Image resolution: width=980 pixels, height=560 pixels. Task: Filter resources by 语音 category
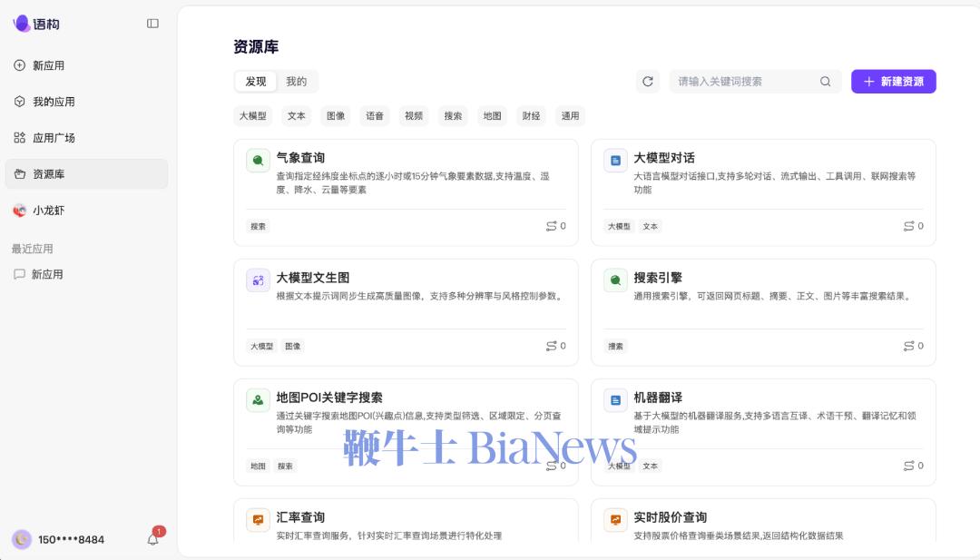tap(375, 115)
